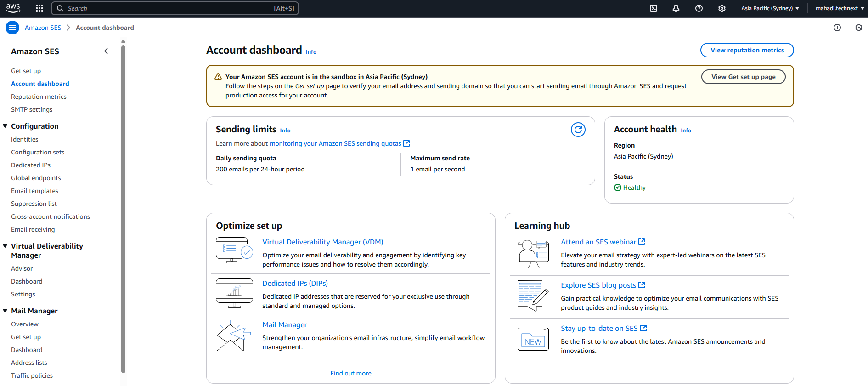Collapse the Amazon SES sidebar arrow
This screenshot has width=868, height=386.
point(106,51)
